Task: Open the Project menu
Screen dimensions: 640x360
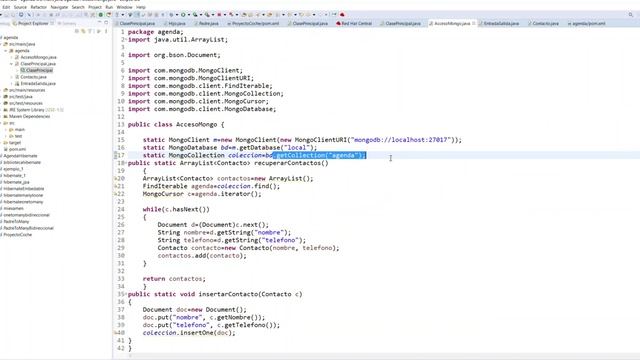Action: pyautogui.click(x=95, y=7)
